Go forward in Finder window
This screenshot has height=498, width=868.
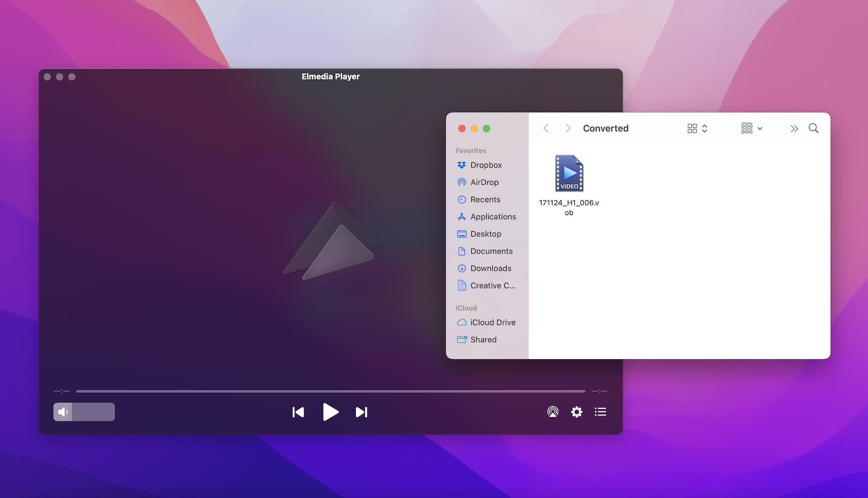point(568,128)
